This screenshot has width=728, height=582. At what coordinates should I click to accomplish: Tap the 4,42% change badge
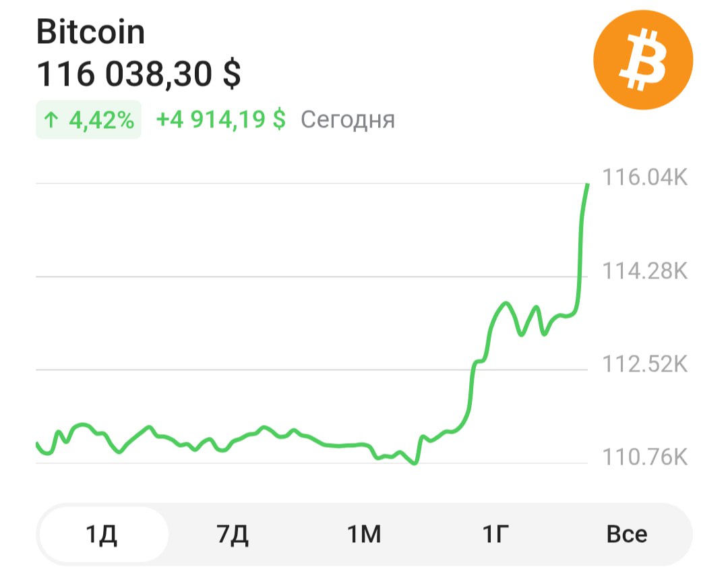tap(88, 120)
